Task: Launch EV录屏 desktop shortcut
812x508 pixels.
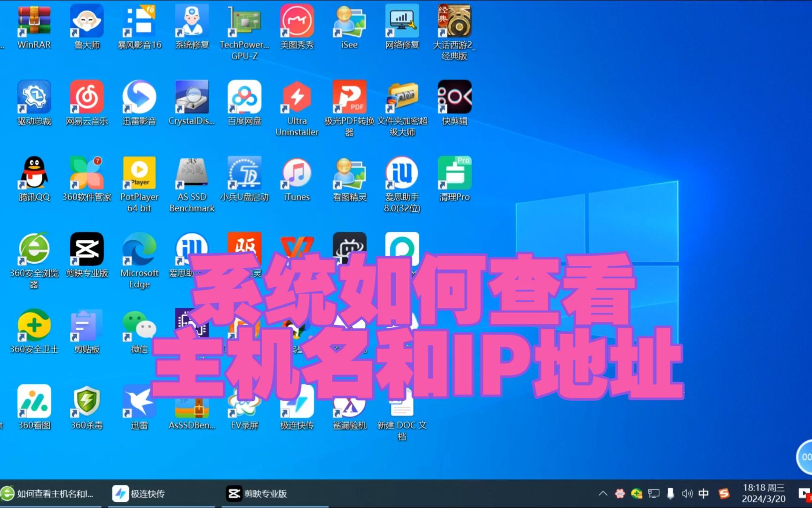Action: [244, 407]
